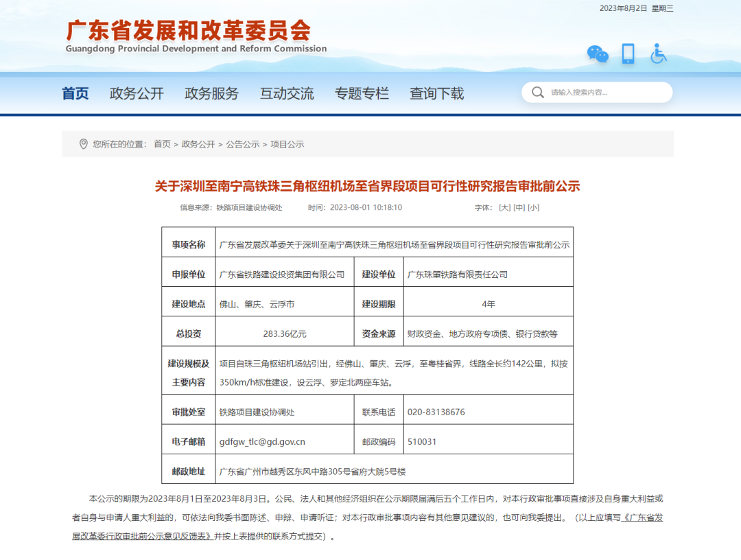Click the location pin icon in breadcrumb
This screenshot has width=741, height=560.
(x=84, y=144)
